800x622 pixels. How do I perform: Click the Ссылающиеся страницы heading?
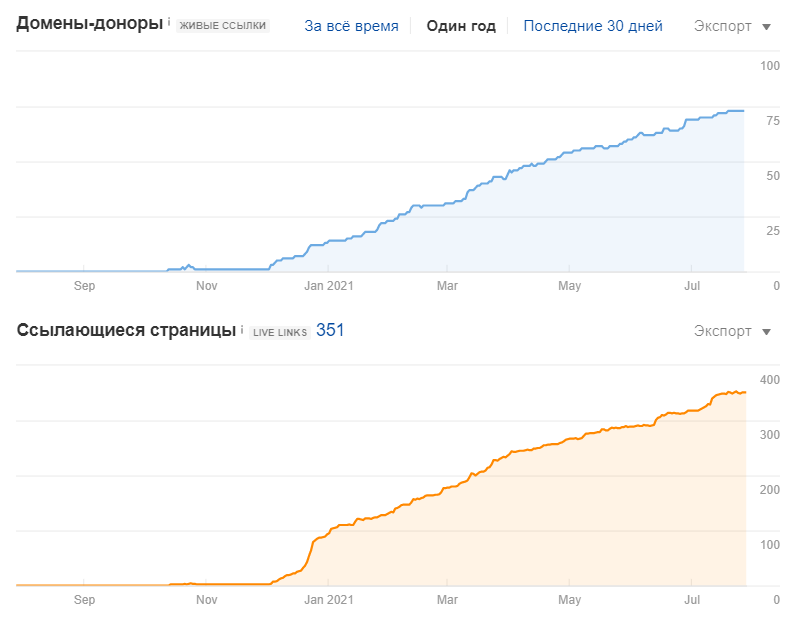(x=126, y=330)
